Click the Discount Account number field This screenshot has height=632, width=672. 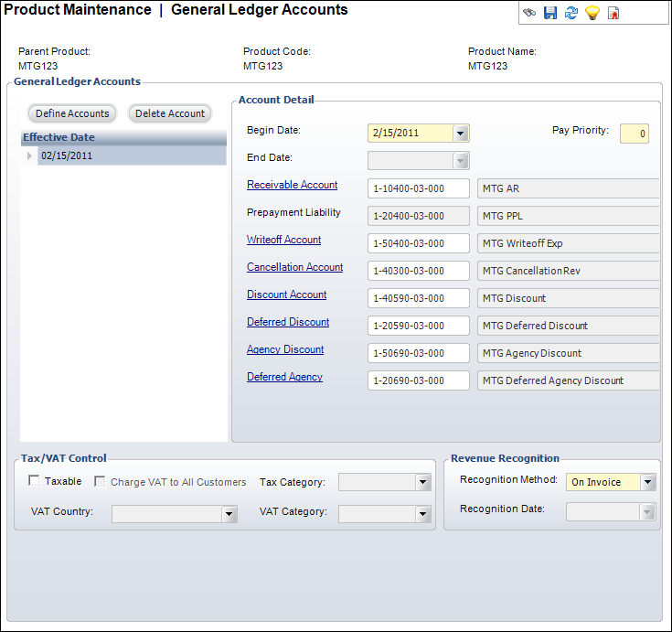coord(418,298)
